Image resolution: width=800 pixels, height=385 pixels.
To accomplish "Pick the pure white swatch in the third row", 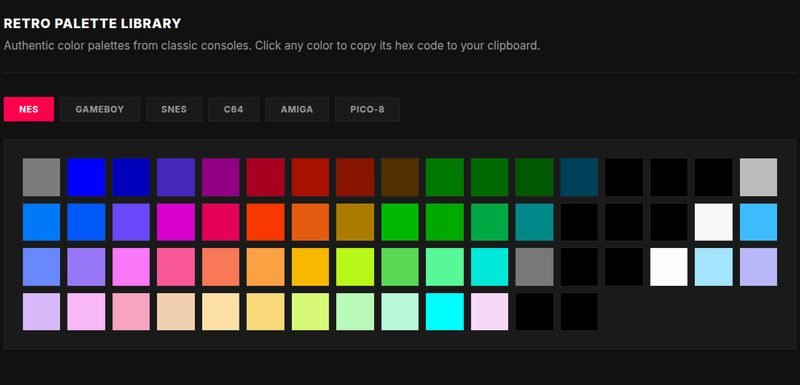I will (669, 267).
